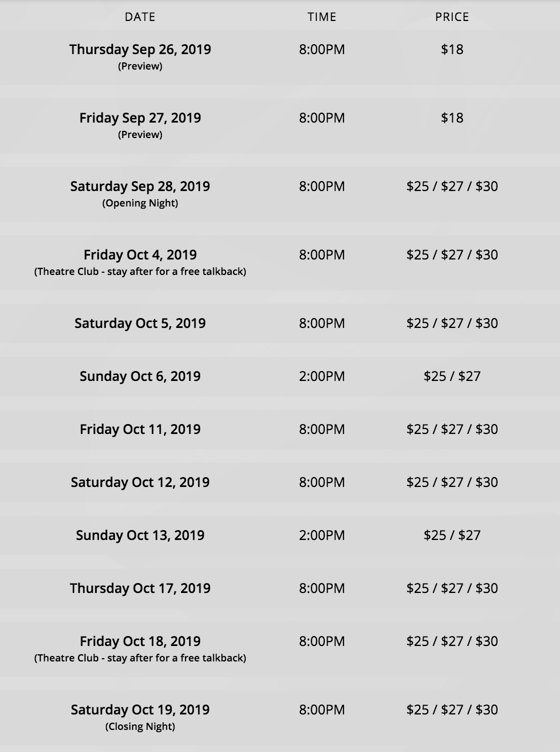The width and height of the screenshot is (560, 752).
Task: Select the Sunday Oct 6, 2019 matinee
Action: pos(140,376)
